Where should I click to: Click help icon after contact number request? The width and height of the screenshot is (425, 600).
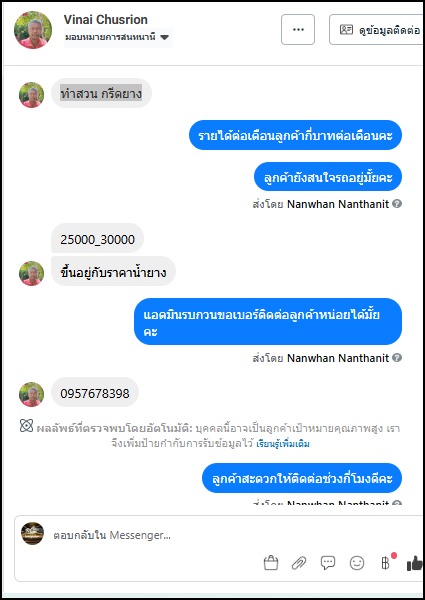(397, 358)
